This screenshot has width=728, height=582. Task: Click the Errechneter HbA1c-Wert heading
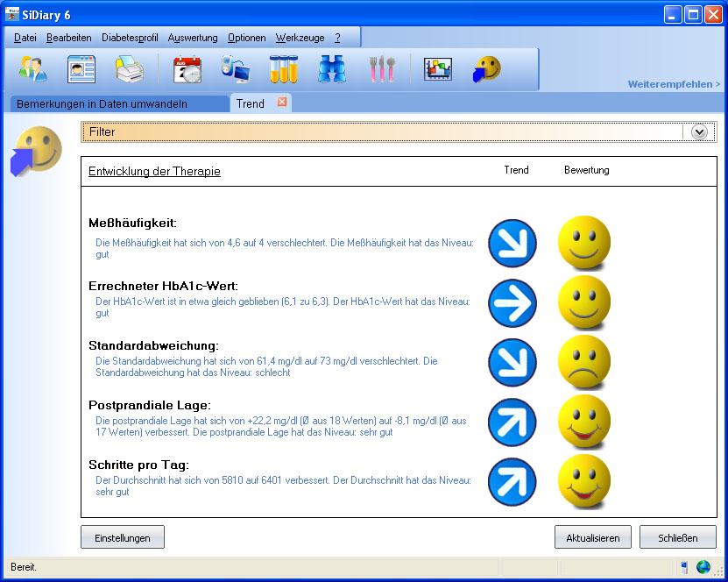click(x=163, y=286)
